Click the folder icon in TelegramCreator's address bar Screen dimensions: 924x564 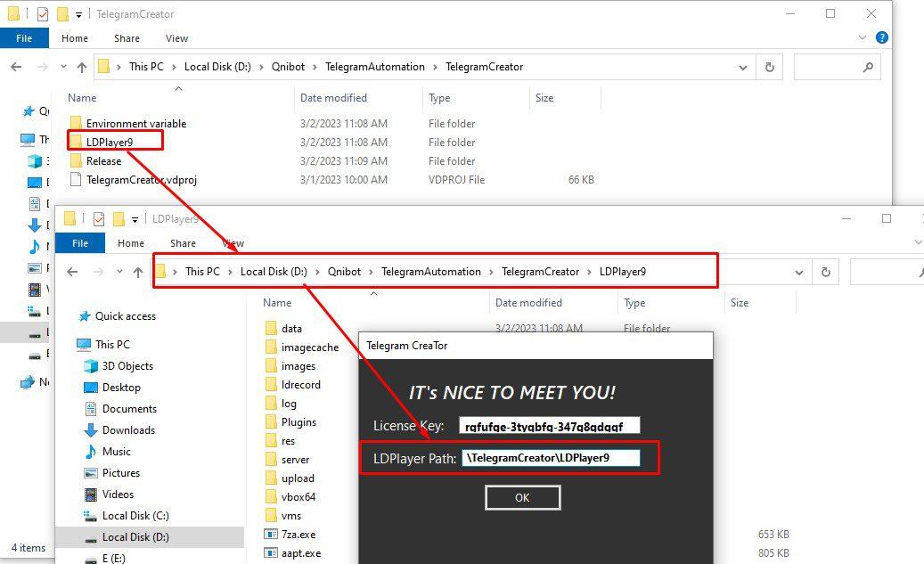pyautogui.click(x=103, y=67)
